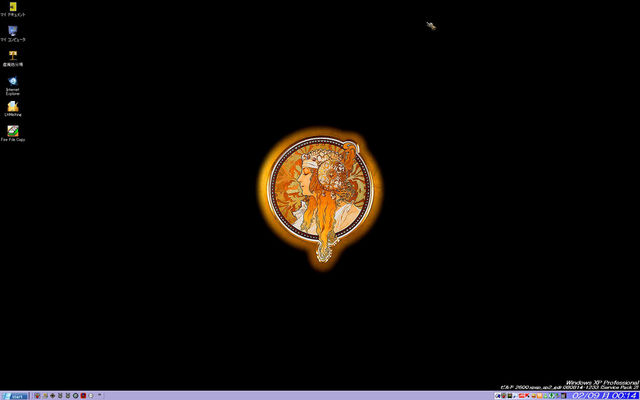Expand the quick launch overflow chevron
This screenshot has width=640, height=400.
99,395
